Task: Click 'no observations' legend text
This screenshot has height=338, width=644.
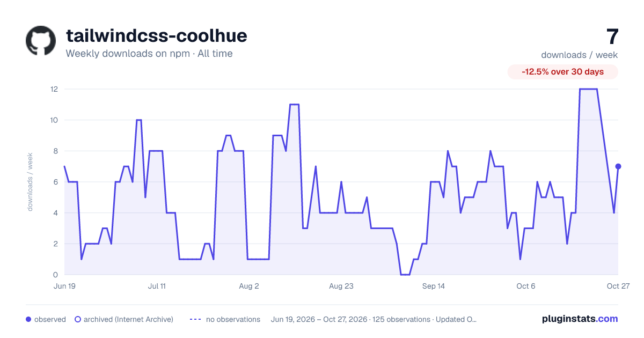Action: (233, 319)
